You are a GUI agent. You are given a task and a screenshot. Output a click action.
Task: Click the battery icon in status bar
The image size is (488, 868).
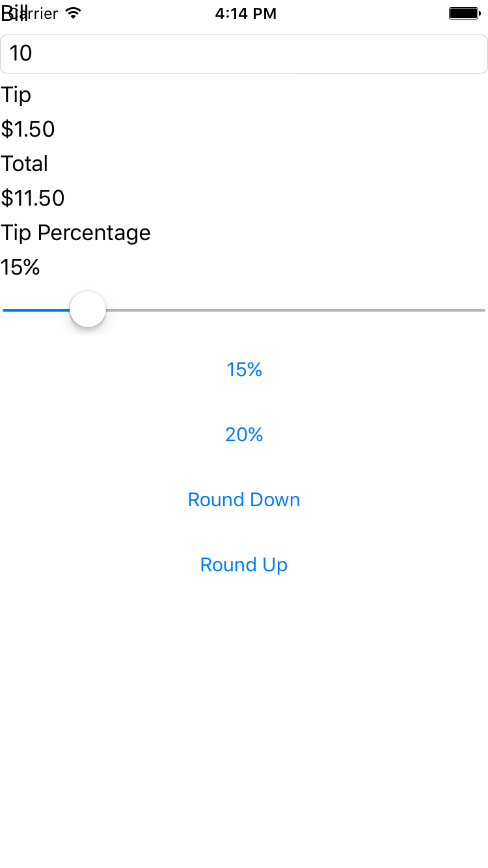(x=464, y=12)
